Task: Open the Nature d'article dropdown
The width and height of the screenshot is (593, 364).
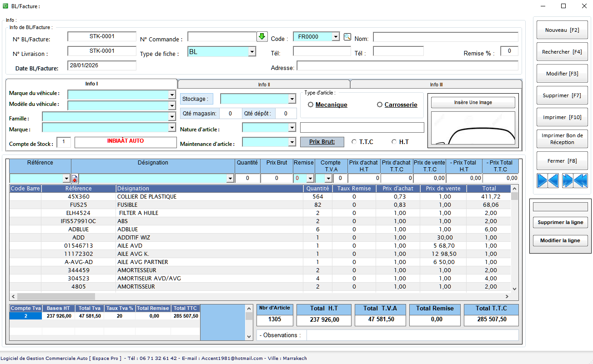Action: 292,128
